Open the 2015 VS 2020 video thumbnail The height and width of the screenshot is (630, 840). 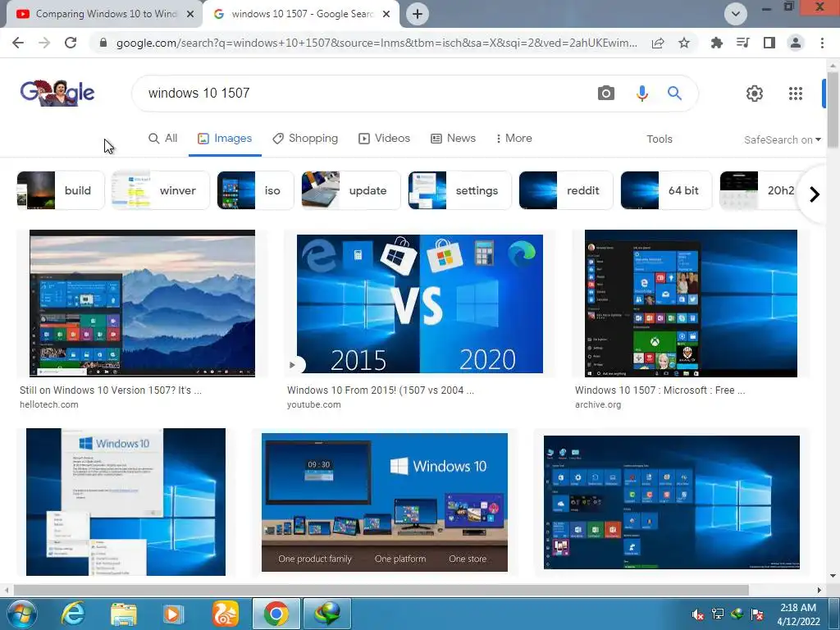[419, 304]
